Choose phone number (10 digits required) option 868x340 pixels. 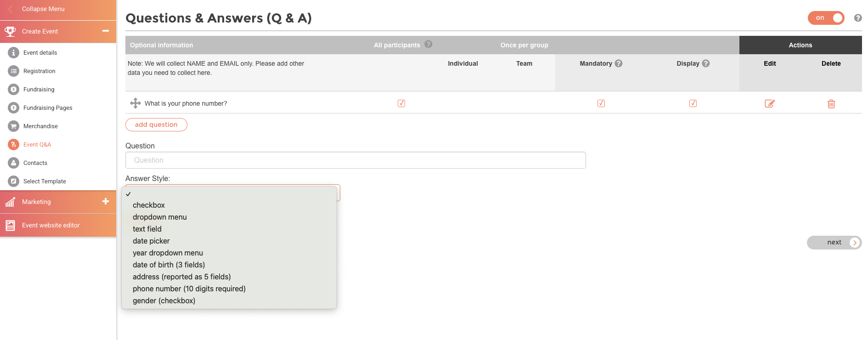coord(229,289)
